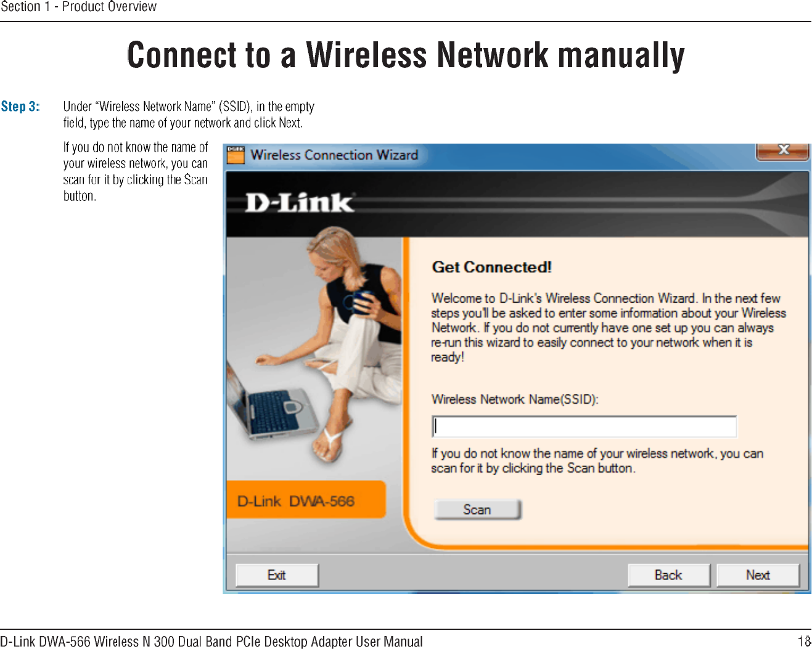Click the woman with laptop image
The width and height of the screenshot is (812, 649).
pyautogui.click(x=314, y=351)
